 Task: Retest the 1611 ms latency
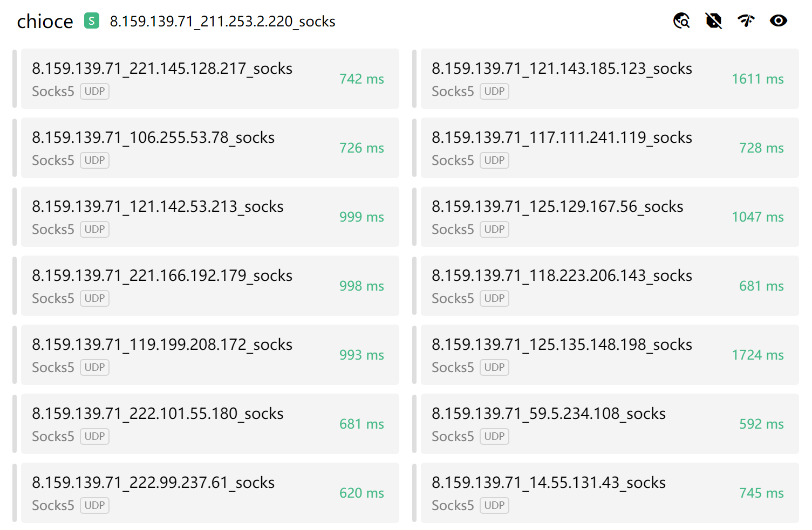[758, 79]
